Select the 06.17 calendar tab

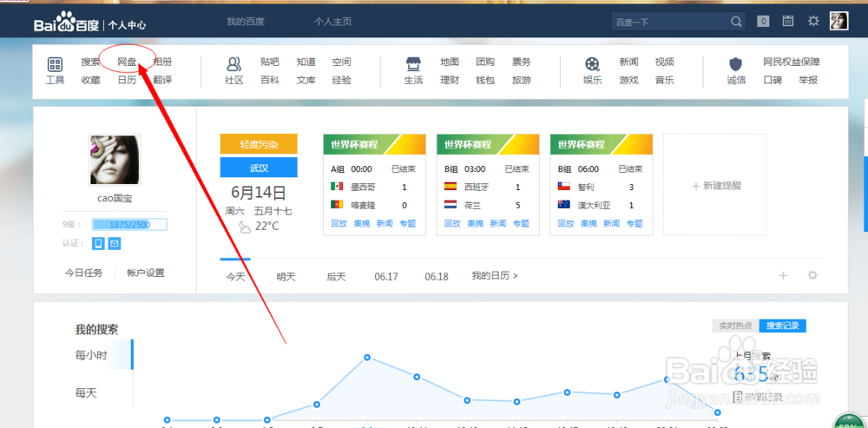386,277
